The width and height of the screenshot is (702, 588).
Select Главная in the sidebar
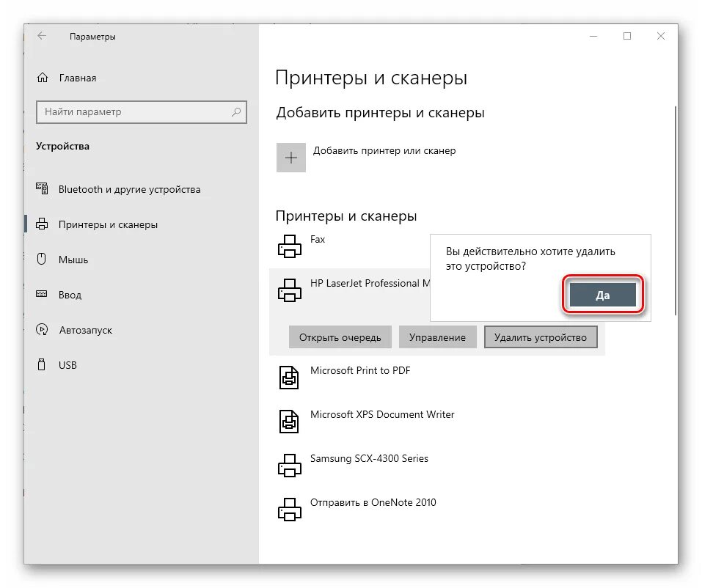click(x=78, y=78)
